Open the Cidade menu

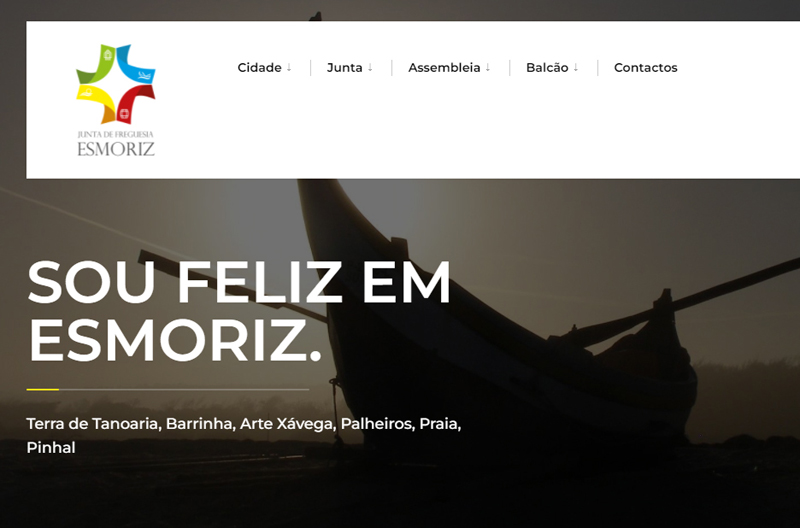pyautogui.click(x=259, y=67)
